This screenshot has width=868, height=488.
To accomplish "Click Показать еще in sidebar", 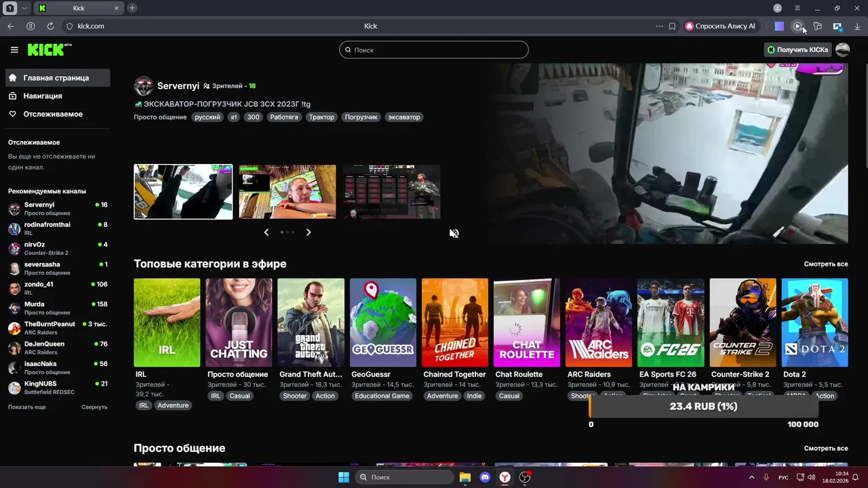I will [27, 407].
